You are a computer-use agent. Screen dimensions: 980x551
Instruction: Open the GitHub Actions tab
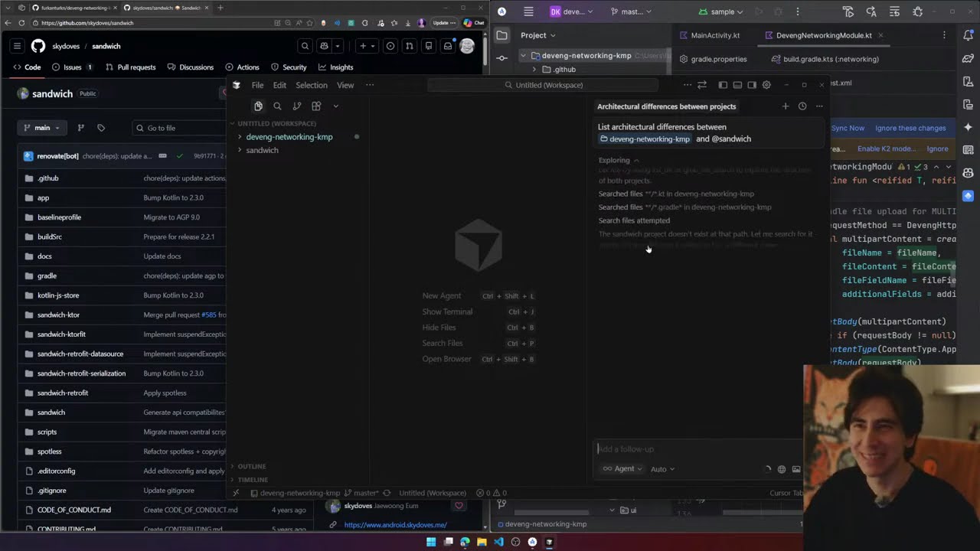[242, 67]
